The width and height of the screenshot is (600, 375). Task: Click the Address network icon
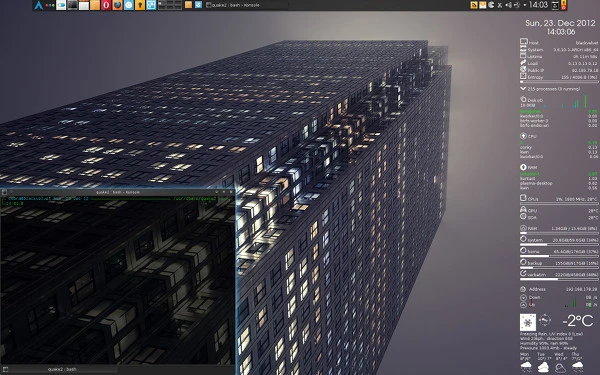click(x=523, y=289)
